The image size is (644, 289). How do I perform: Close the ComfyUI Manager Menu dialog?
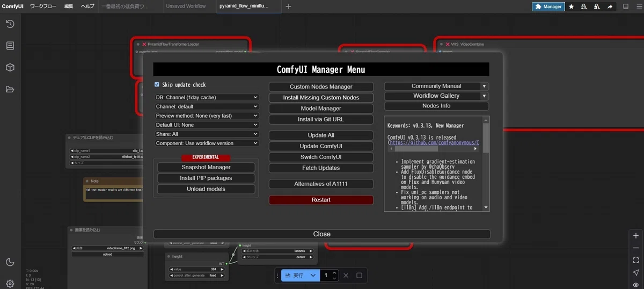pos(322,234)
